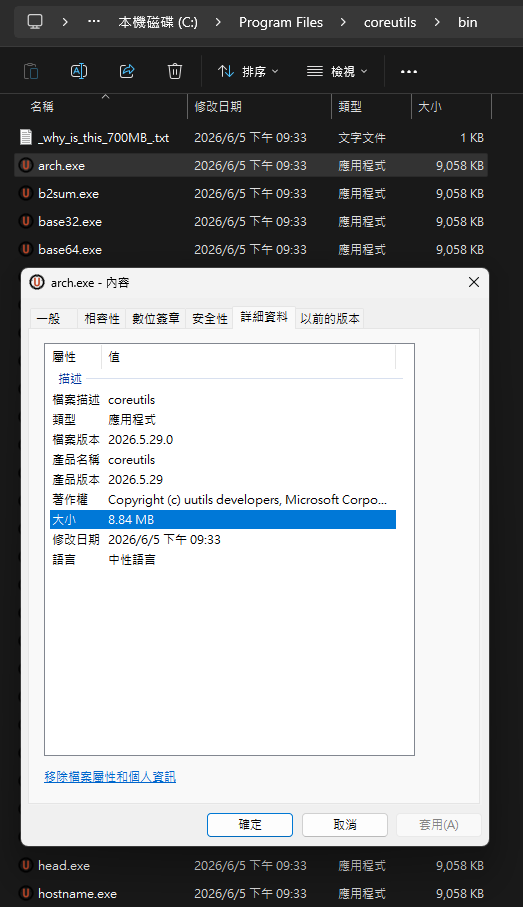Select the _why_is_this_700MB_.txt document icon
523x907 pixels.
[25, 137]
